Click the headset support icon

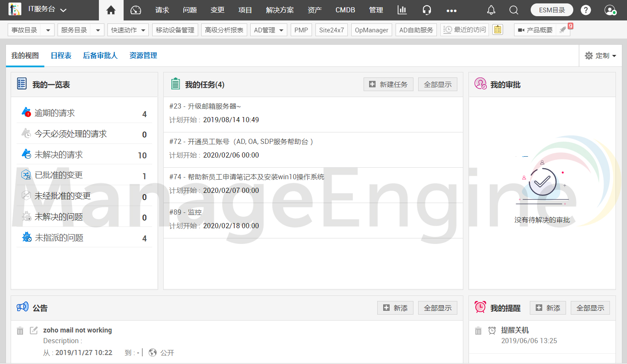tap(427, 10)
